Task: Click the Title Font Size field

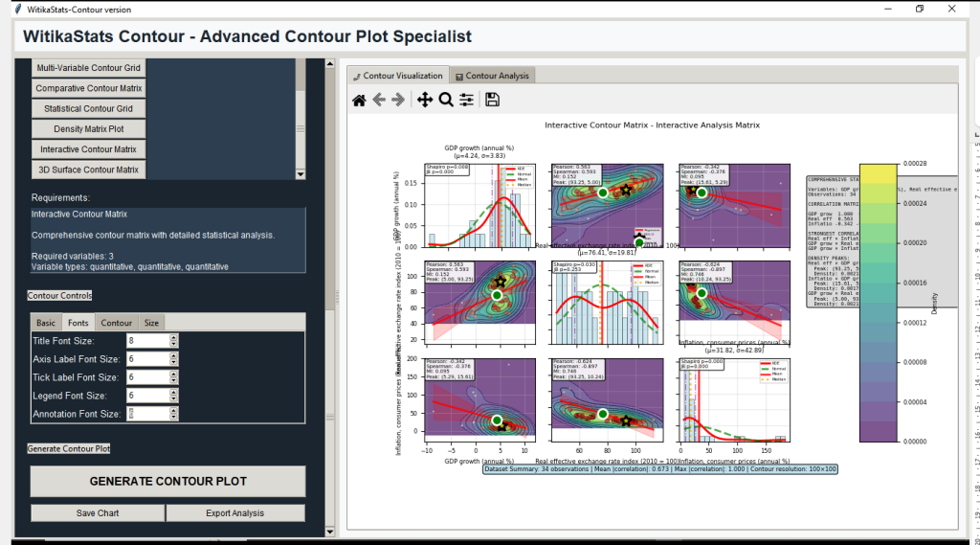Action: point(147,341)
